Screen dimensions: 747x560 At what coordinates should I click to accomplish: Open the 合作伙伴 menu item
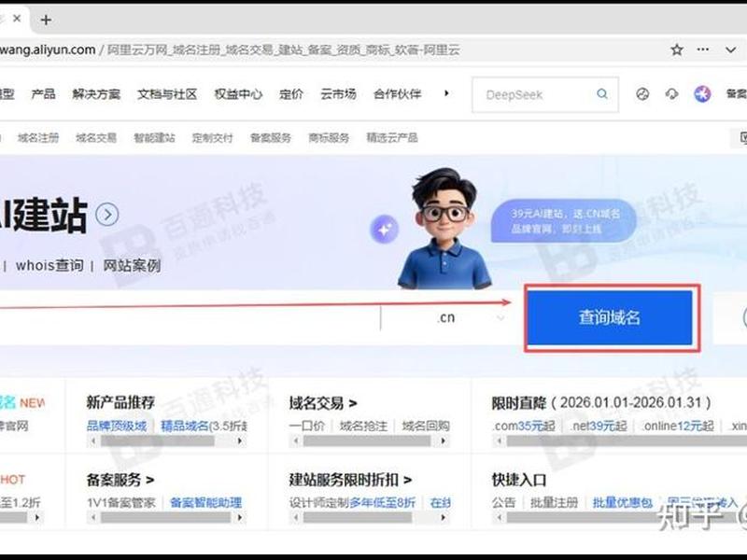pyautogui.click(x=398, y=94)
